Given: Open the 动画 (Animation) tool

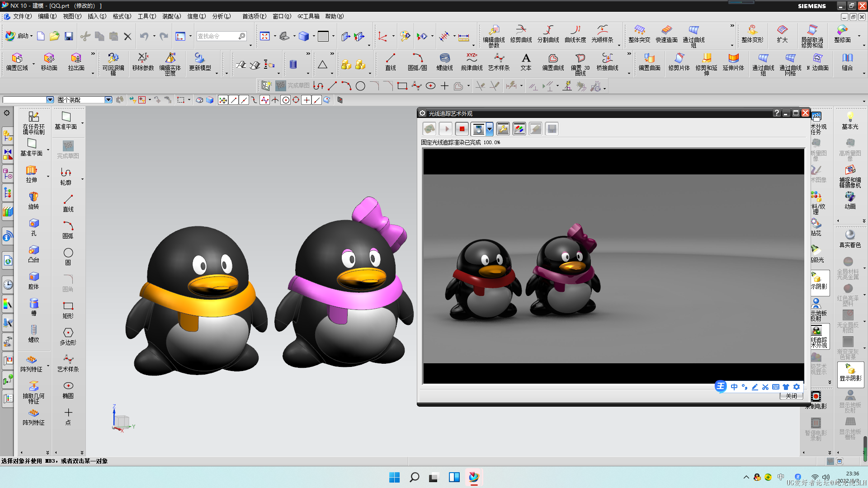Looking at the screenshot, I should point(850,201).
